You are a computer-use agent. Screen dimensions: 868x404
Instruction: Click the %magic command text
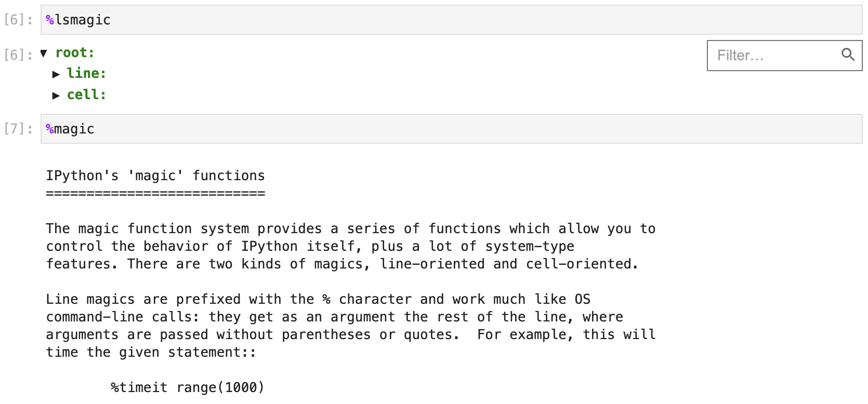70,128
